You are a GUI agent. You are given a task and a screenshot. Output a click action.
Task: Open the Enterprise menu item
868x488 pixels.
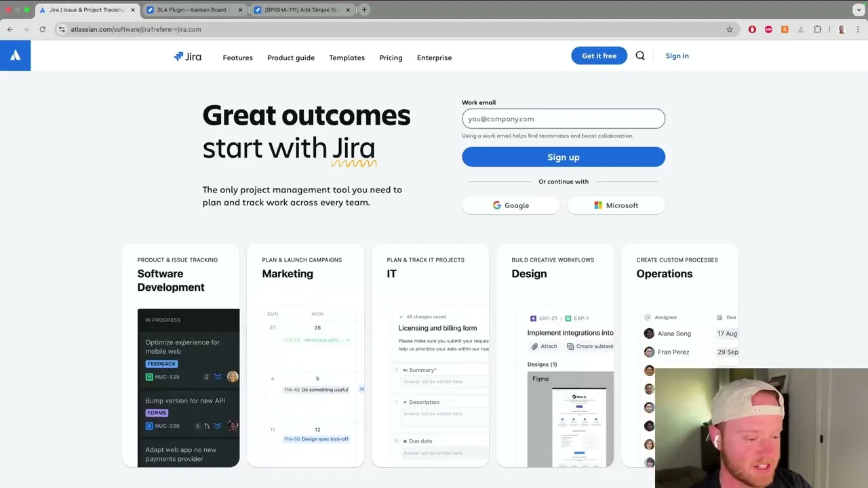coord(434,58)
